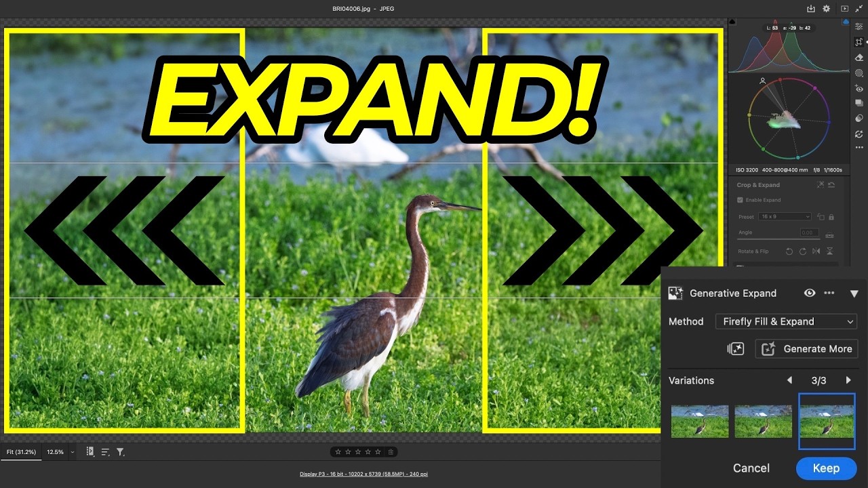This screenshot has width=868, height=488.
Task: Toggle filmstrip view icon in top bar
Action: pos(844,9)
